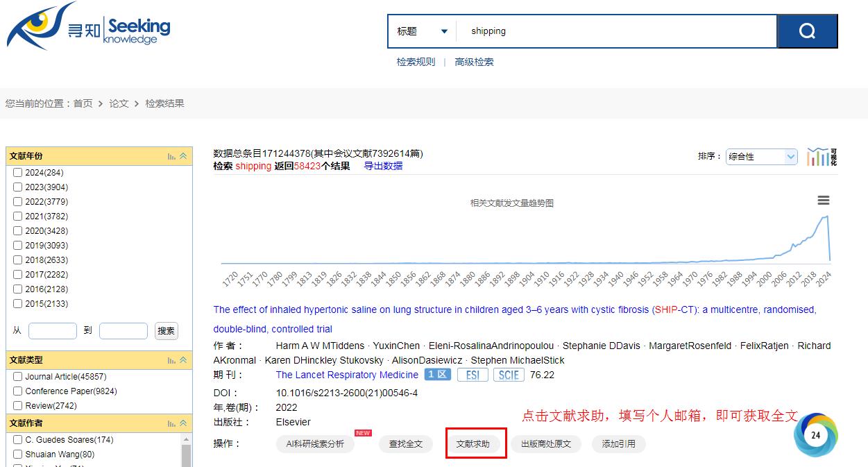Click the SCIE badge icon
Image resolution: width=868 pixels, height=467 pixels.
click(509, 375)
